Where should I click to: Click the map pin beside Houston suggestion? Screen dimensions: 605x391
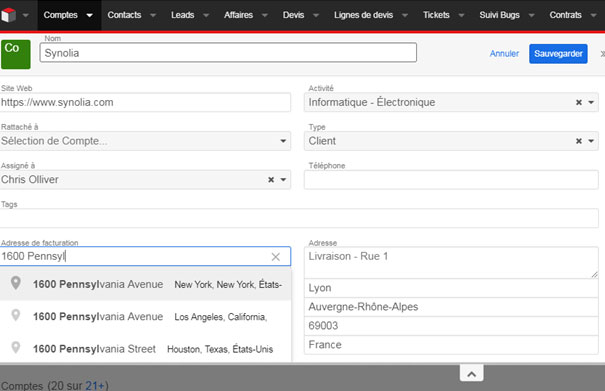(x=15, y=347)
